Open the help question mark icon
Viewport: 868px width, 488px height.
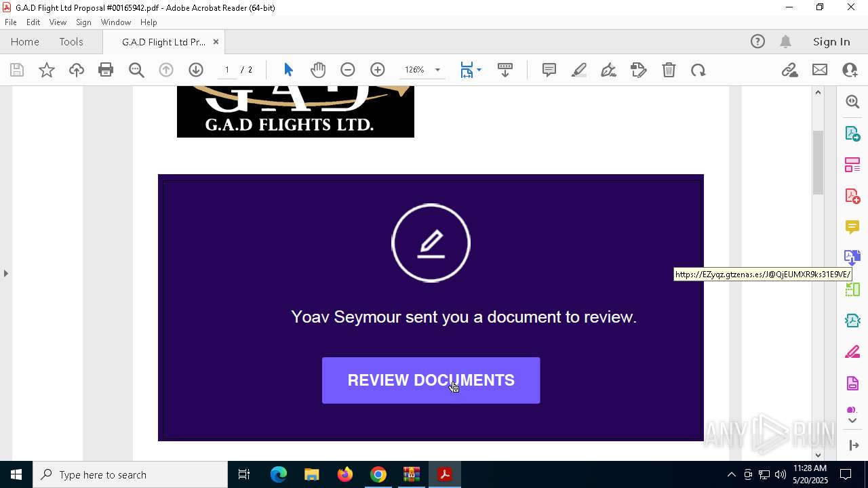pos(757,42)
